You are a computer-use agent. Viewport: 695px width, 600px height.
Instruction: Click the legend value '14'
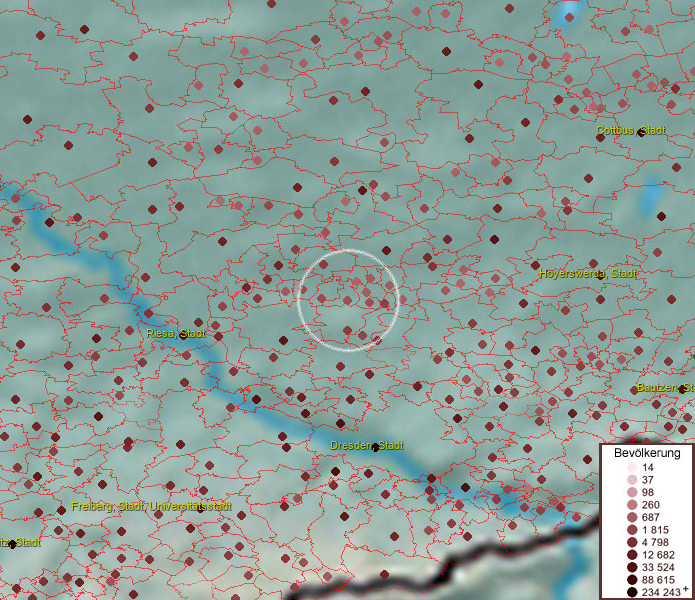[648, 467]
